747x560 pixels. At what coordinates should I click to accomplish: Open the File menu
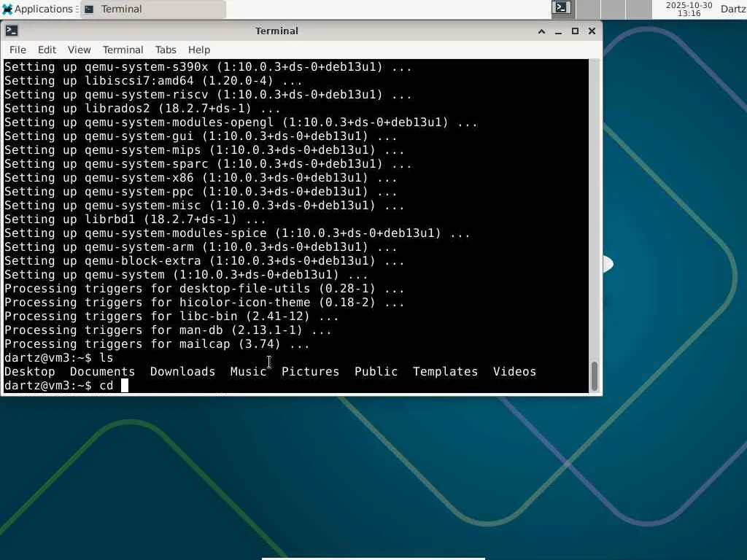(18, 50)
